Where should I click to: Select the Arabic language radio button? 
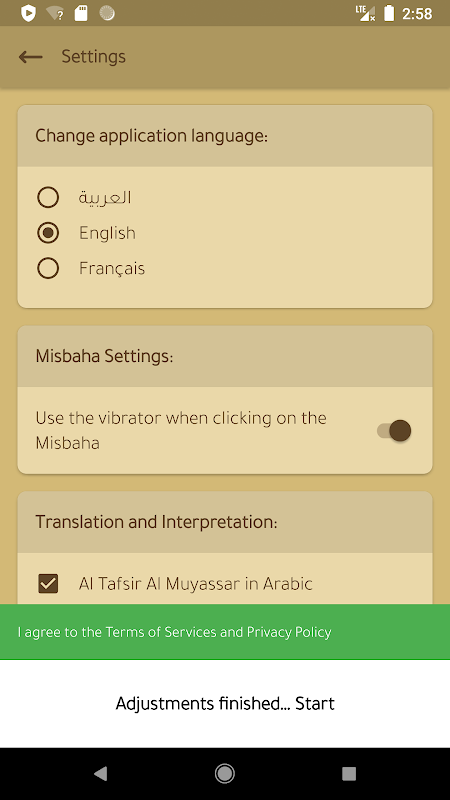coord(48,197)
